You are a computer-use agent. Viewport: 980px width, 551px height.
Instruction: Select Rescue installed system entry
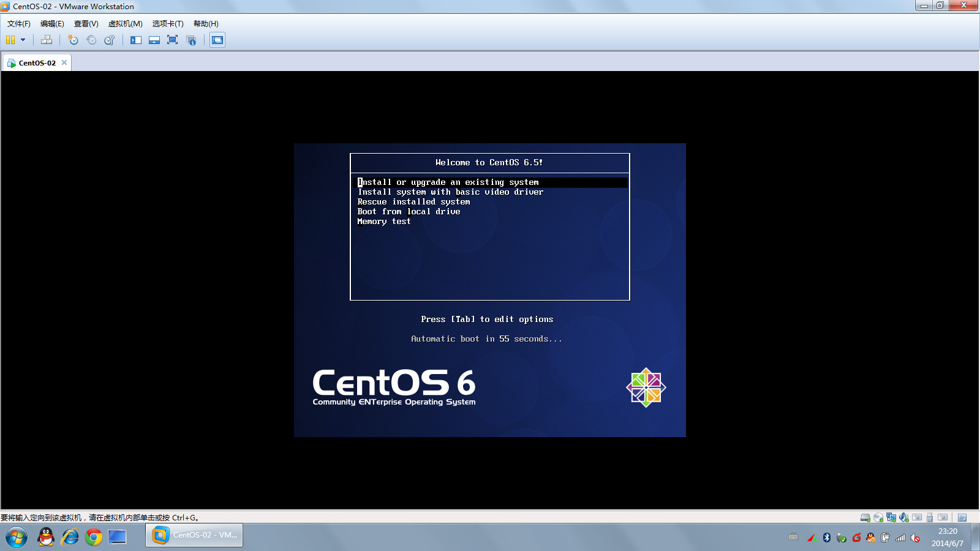point(414,202)
